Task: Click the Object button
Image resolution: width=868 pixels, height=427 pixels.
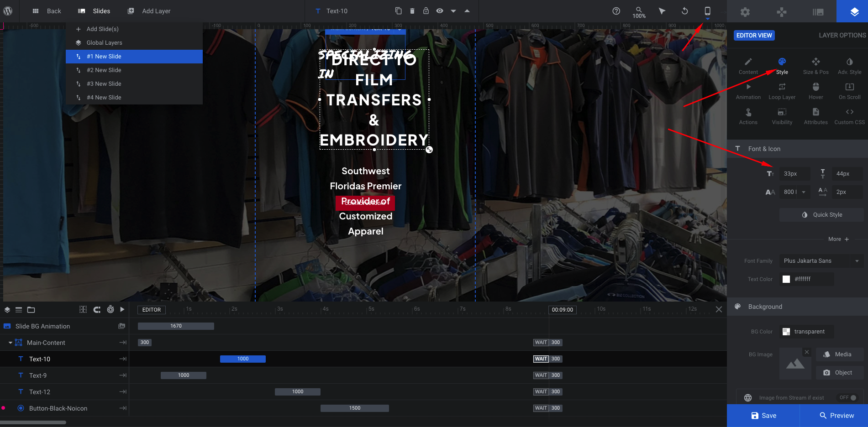Action: [x=840, y=373]
